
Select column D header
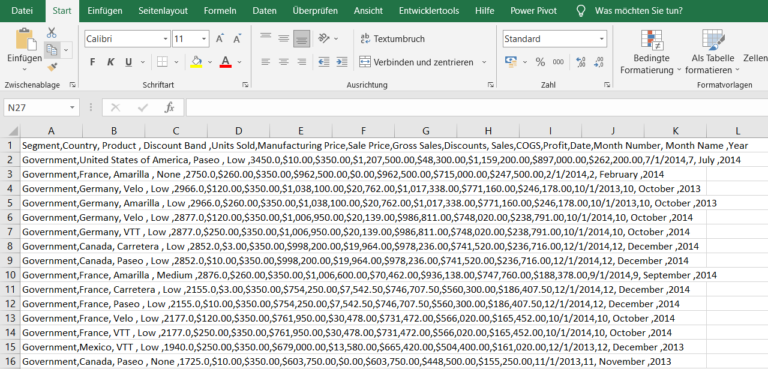point(238,131)
